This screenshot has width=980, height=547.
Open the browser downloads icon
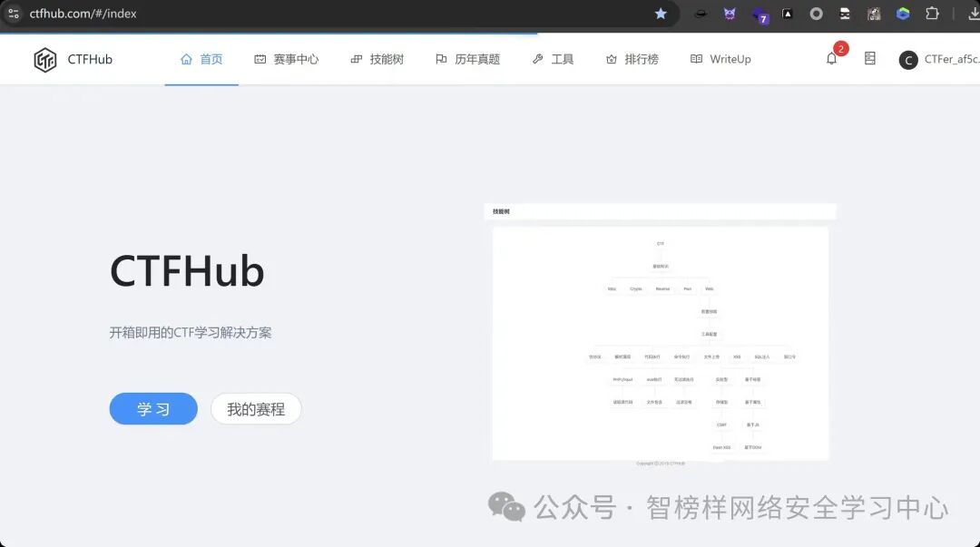point(973,14)
